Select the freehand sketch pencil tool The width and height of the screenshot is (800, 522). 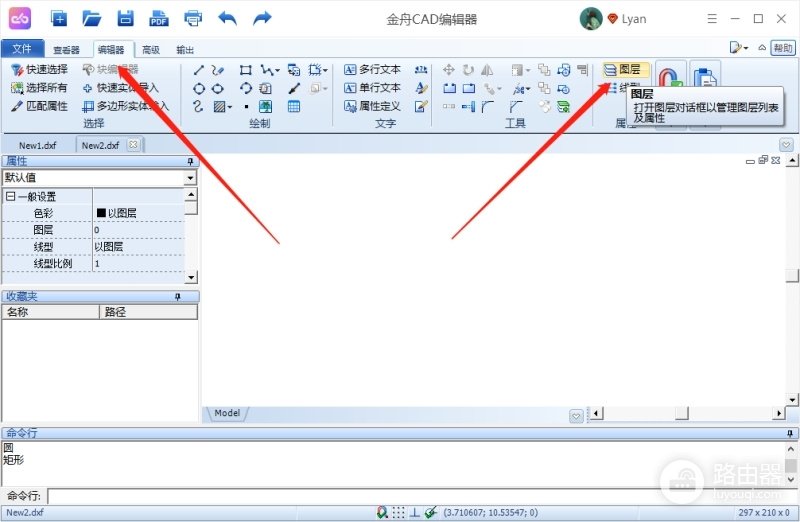click(x=217, y=70)
